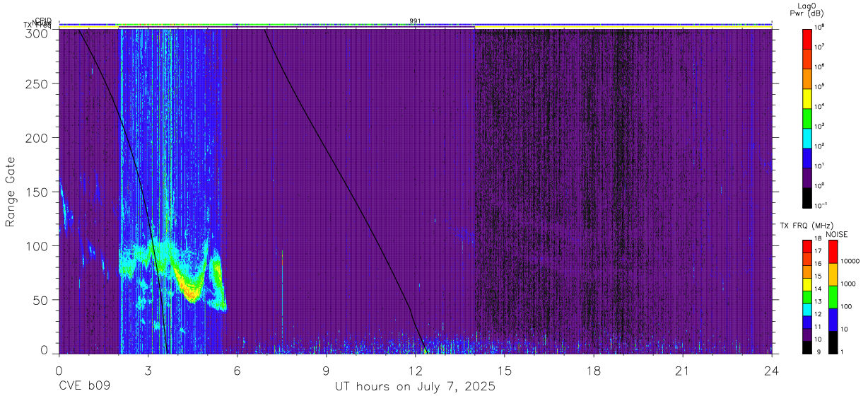Click the '3' tick on the UT hours axis

148,370
